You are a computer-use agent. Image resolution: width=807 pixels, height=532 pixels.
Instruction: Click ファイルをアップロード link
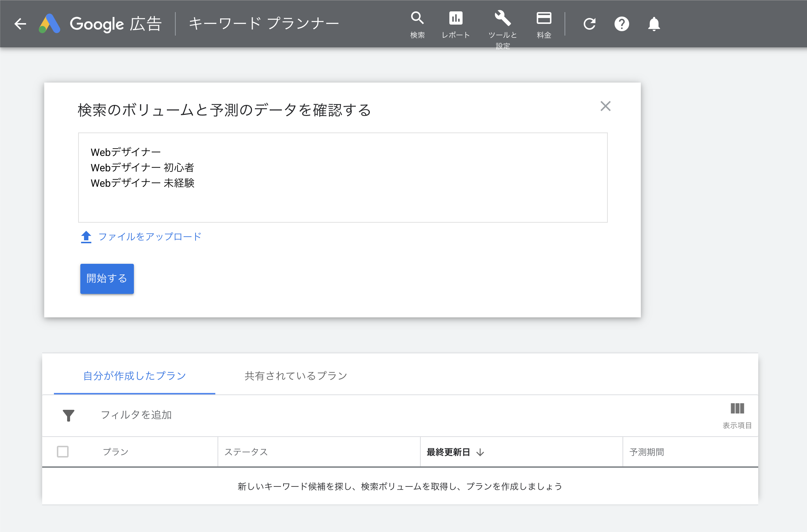(150, 237)
